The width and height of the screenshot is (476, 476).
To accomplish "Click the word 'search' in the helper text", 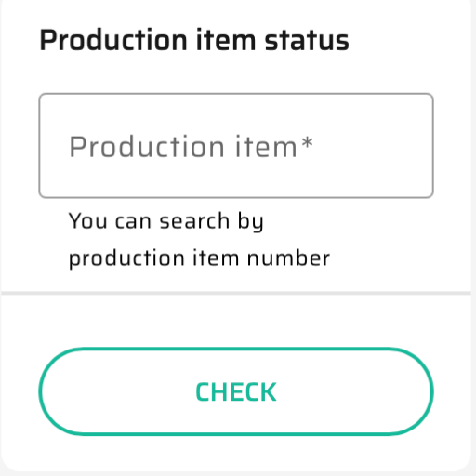I will (194, 221).
